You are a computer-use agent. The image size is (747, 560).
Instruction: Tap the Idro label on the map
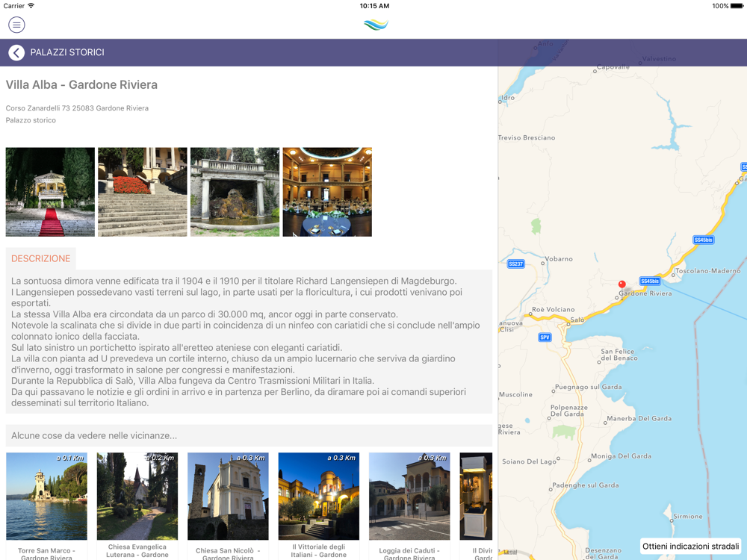(508, 98)
